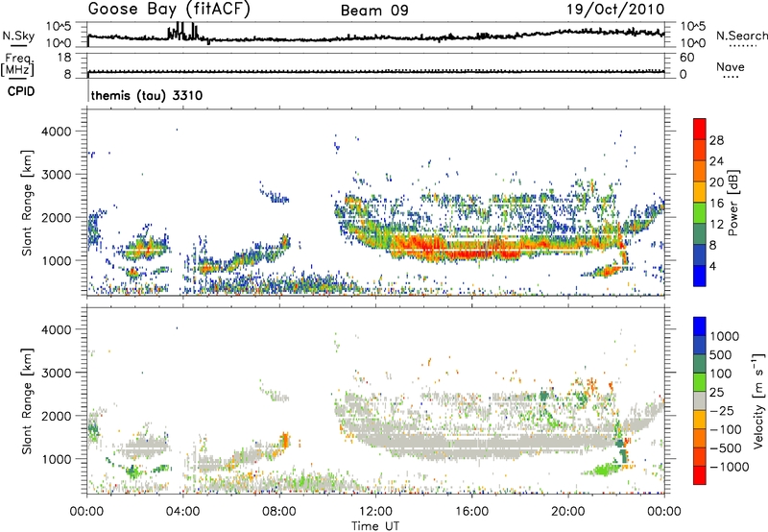Click the '20:00' time tick label
Image resolution: width=768 pixels, height=532 pixels.
tap(567, 512)
